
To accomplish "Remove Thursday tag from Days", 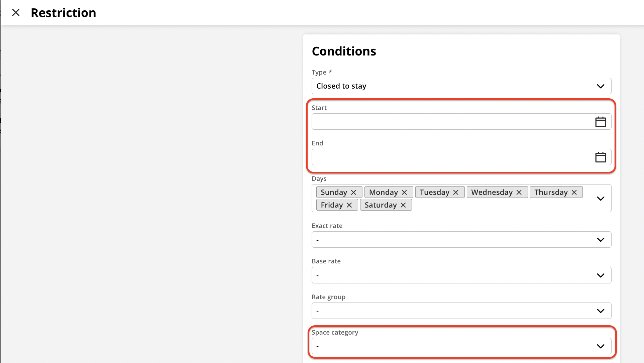I will (574, 193).
